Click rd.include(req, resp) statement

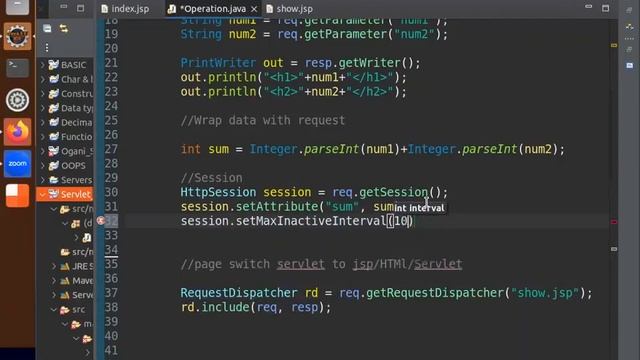pyautogui.click(x=256, y=307)
